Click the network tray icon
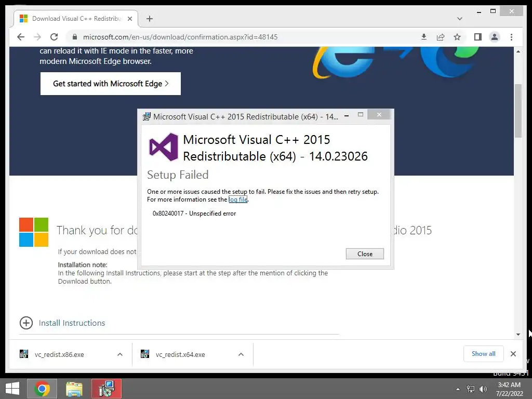This screenshot has height=399, width=532. point(471,389)
